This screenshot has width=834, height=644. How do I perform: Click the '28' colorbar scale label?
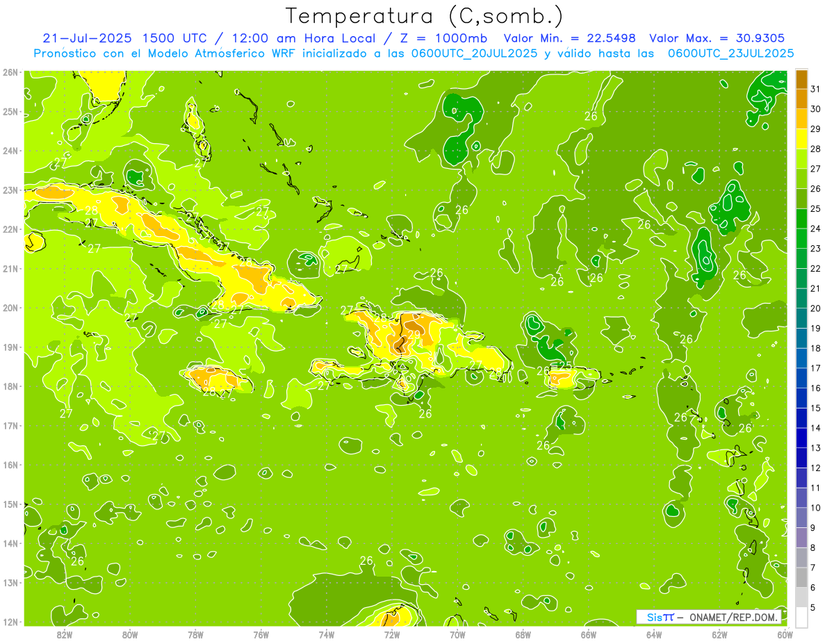coord(815,149)
